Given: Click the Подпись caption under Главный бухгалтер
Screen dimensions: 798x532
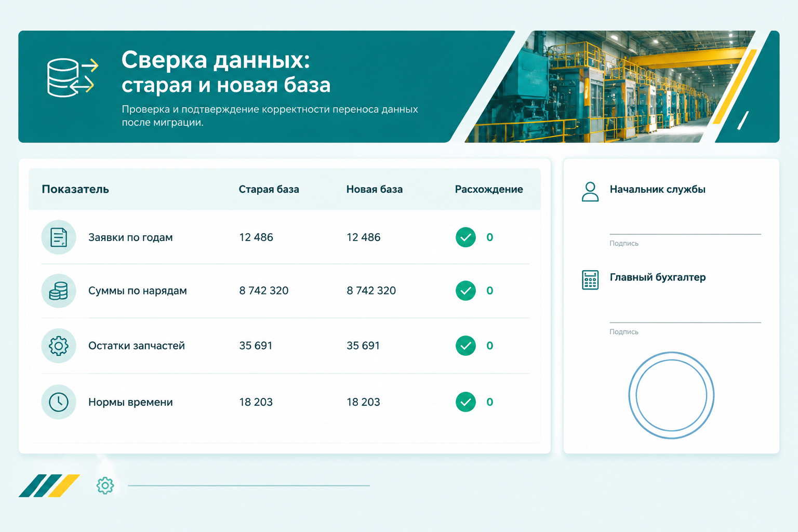Looking at the screenshot, I should (x=624, y=332).
